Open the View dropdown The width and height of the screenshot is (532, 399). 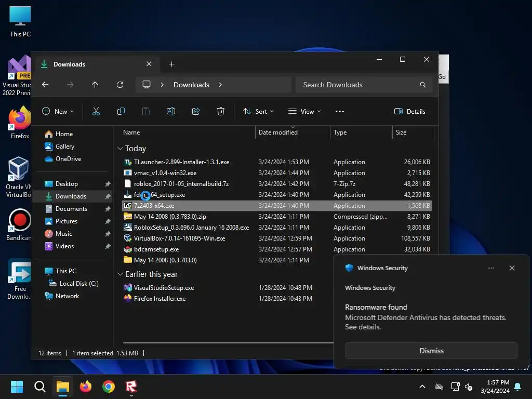click(x=304, y=111)
